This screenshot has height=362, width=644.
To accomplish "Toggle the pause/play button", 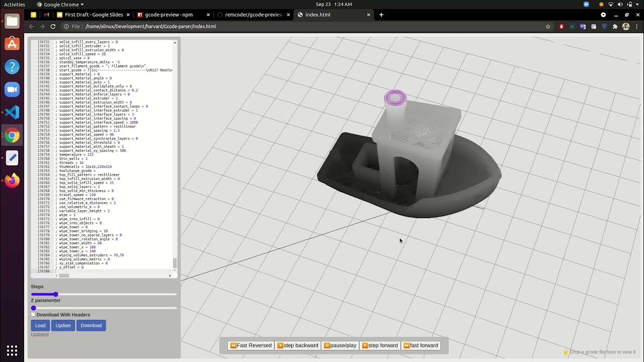I will [340, 345].
